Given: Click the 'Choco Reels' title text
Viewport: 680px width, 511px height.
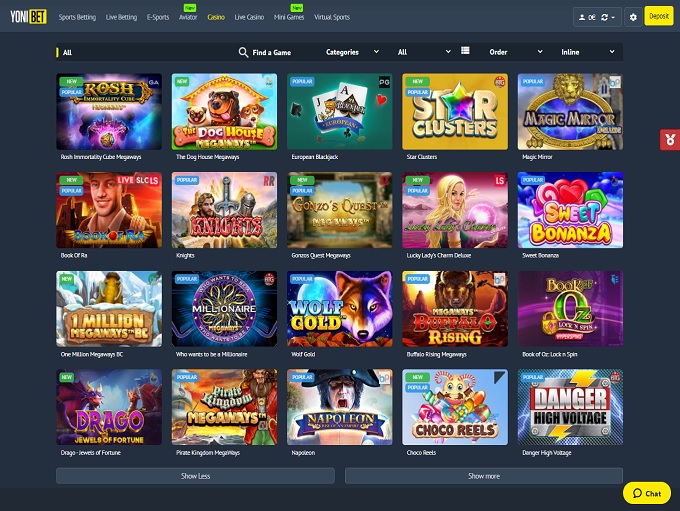Looking at the screenshot, I should pyautogui.click(x=421, y=453).
